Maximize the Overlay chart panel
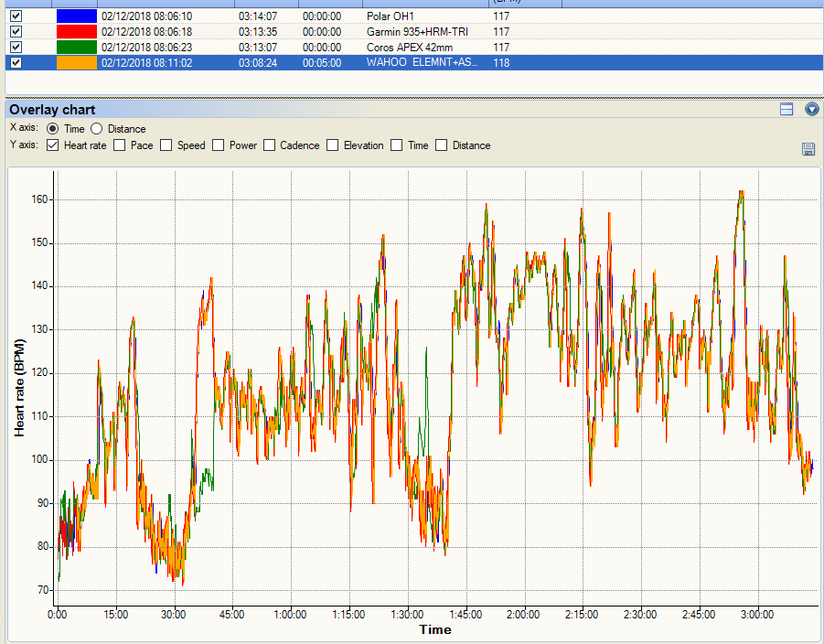 click(x=787, y=110)
